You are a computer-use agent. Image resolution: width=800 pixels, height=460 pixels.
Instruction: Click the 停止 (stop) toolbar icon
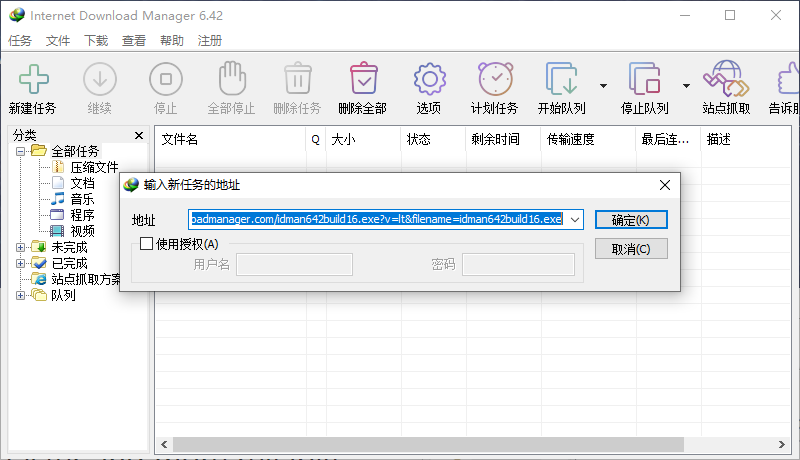pyautogui.click(x=166, y=79)
